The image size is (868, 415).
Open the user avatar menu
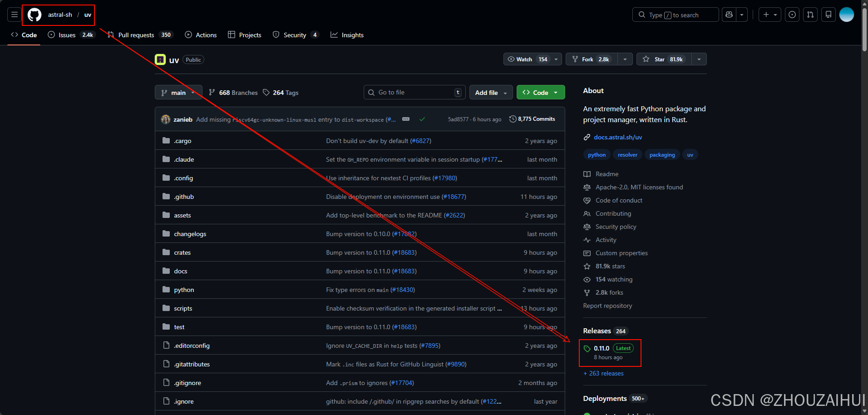click(x=847, y=15)
